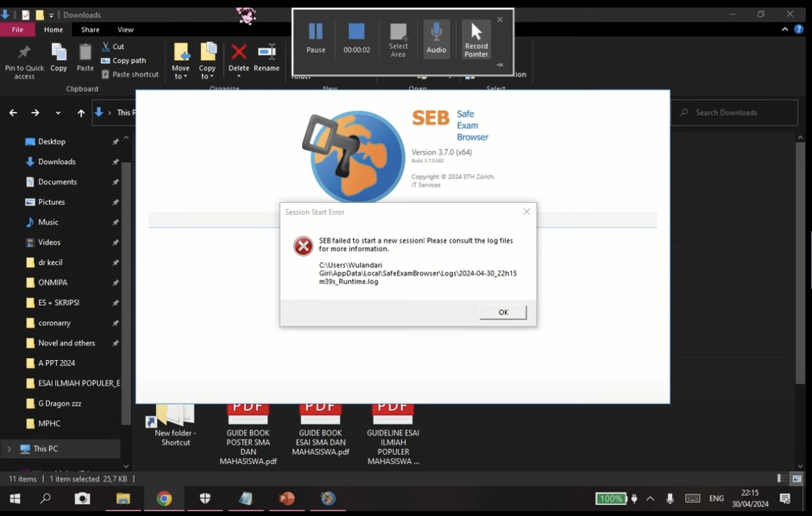Screen dimensions: 812x516
Task: Click the Copy ribbon icon
Action: pyautogui.click(x=59, y=57)
